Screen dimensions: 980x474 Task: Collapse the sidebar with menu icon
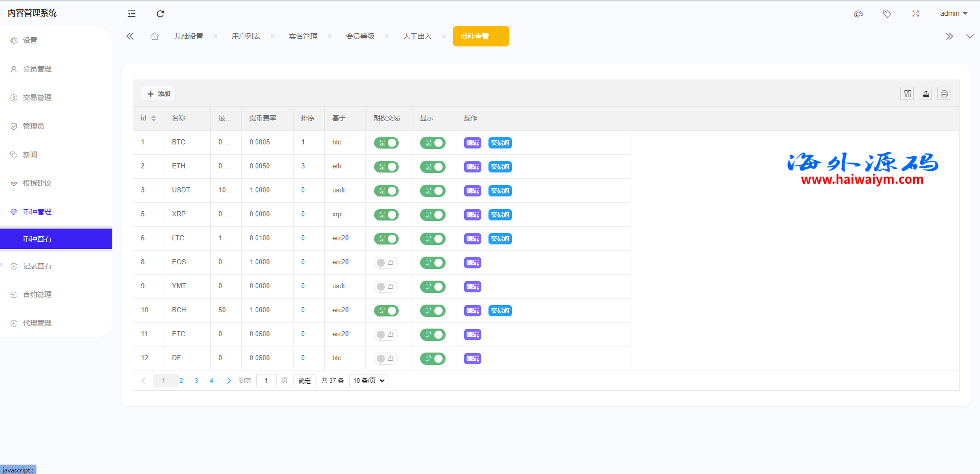click(x=132, y=14)
